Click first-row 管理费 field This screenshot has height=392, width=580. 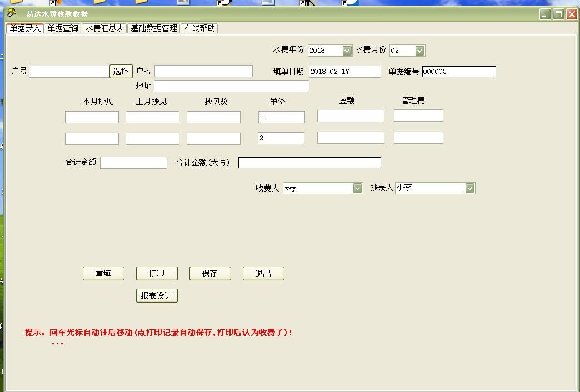tap(418, 115)
